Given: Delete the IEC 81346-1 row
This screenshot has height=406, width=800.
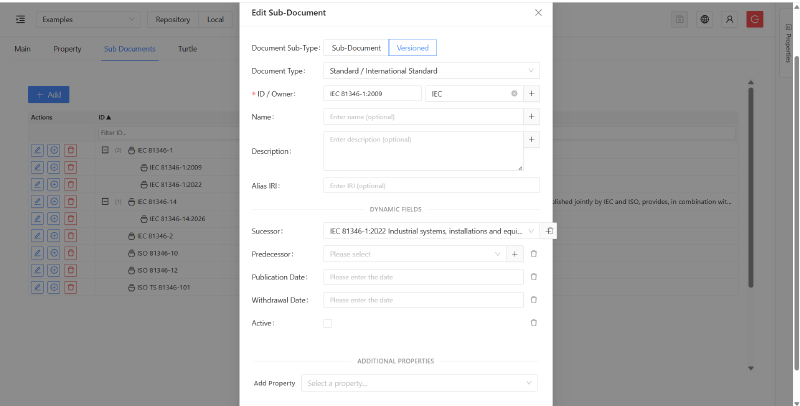Looking at the screenshot, I should (70, 150).
